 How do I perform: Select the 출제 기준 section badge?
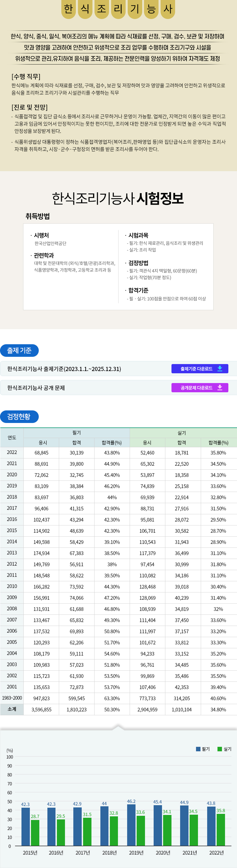(19, 350)
